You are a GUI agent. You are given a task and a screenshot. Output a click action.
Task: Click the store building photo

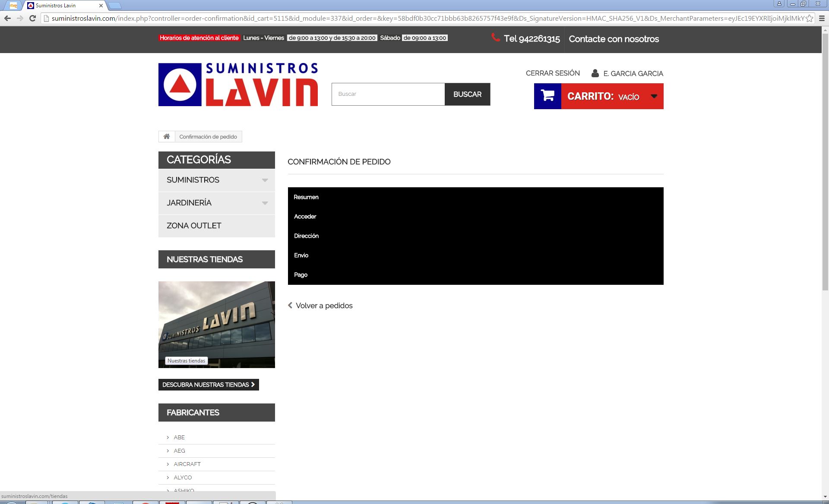(217, 324)
